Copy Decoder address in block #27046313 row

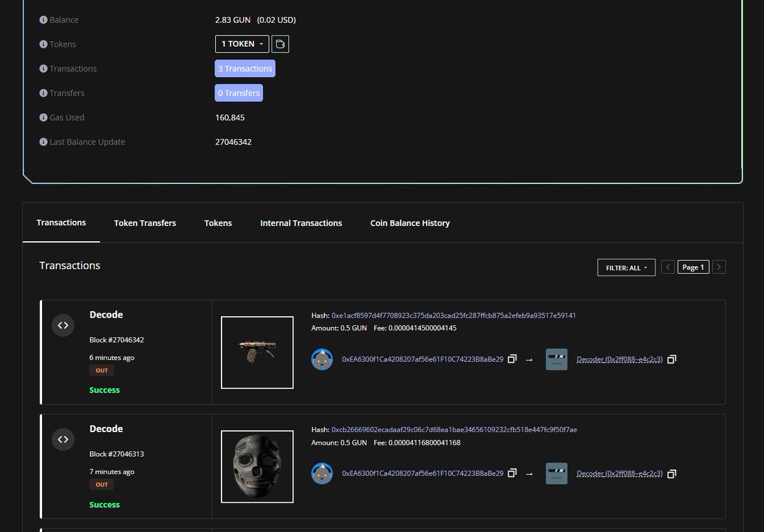pyautogui.click(x=672, y=473)
